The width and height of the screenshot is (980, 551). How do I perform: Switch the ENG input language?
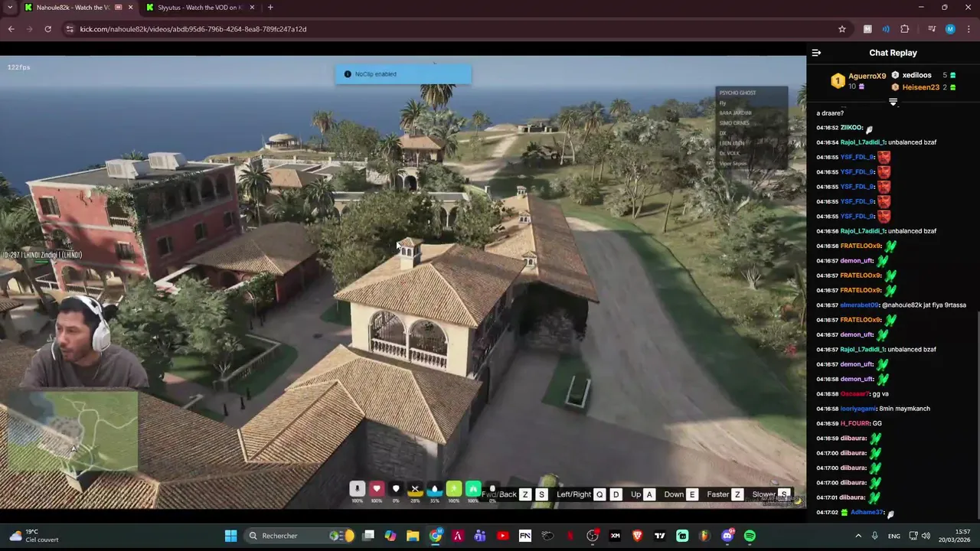tap(893, 536)
